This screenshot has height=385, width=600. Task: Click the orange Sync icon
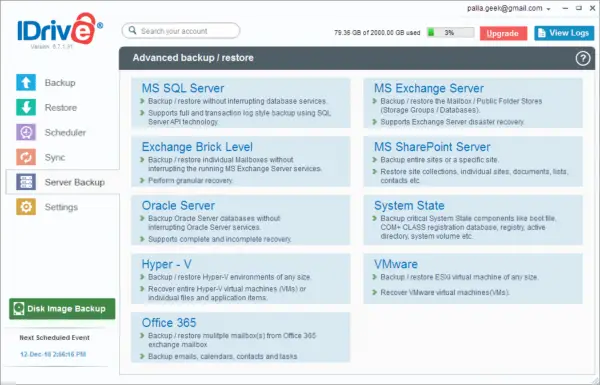coord(26,157)
